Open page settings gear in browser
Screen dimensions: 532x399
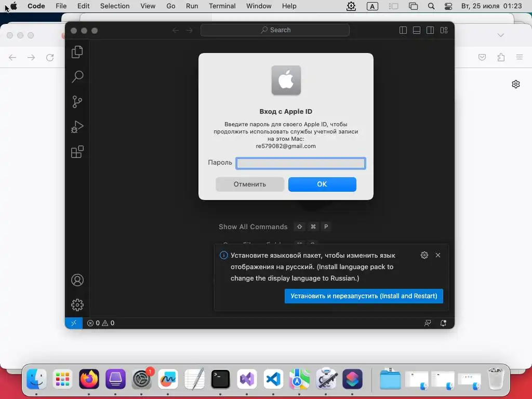(x=516, y=84)
